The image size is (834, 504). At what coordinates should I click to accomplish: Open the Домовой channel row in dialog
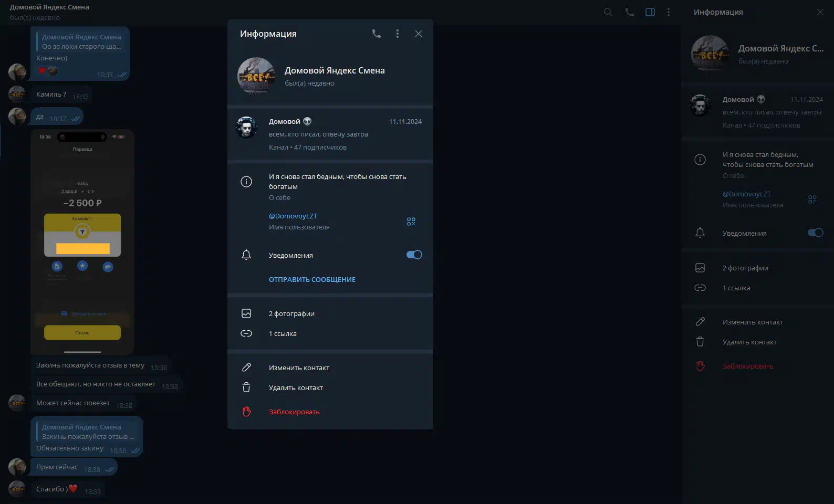330,134
